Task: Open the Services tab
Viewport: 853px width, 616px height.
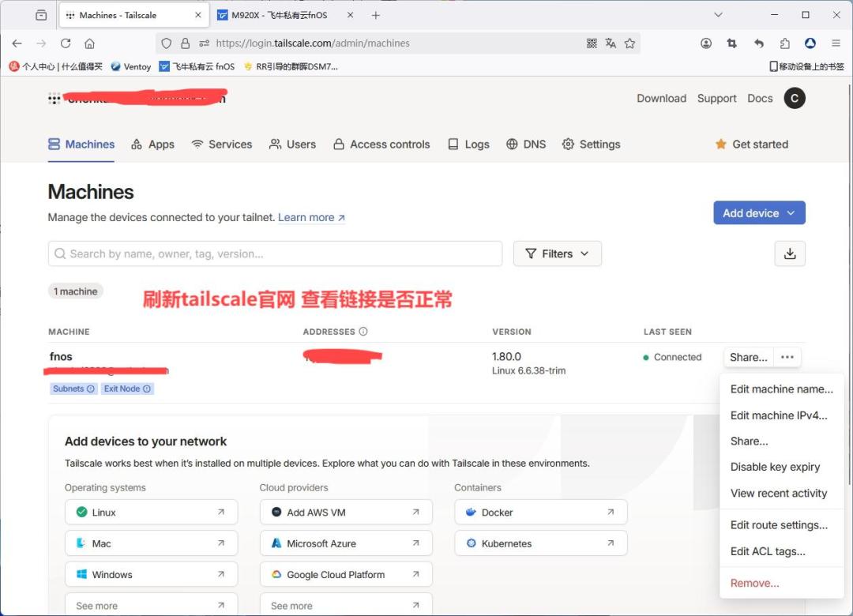Action: 222,145
